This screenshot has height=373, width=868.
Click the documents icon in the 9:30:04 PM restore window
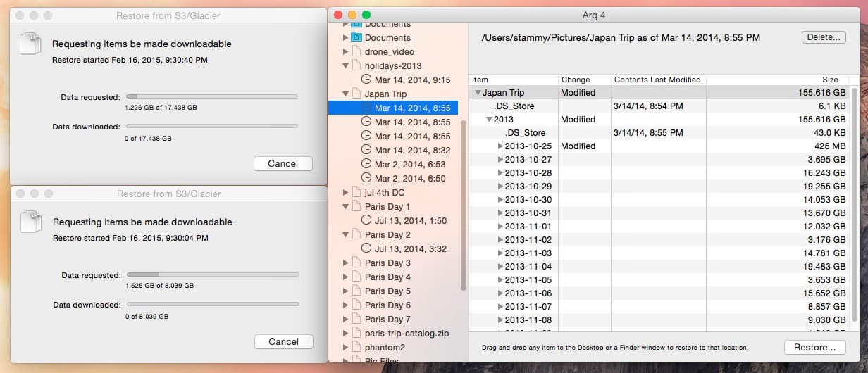pyautogui.click(x=32, y=222)
